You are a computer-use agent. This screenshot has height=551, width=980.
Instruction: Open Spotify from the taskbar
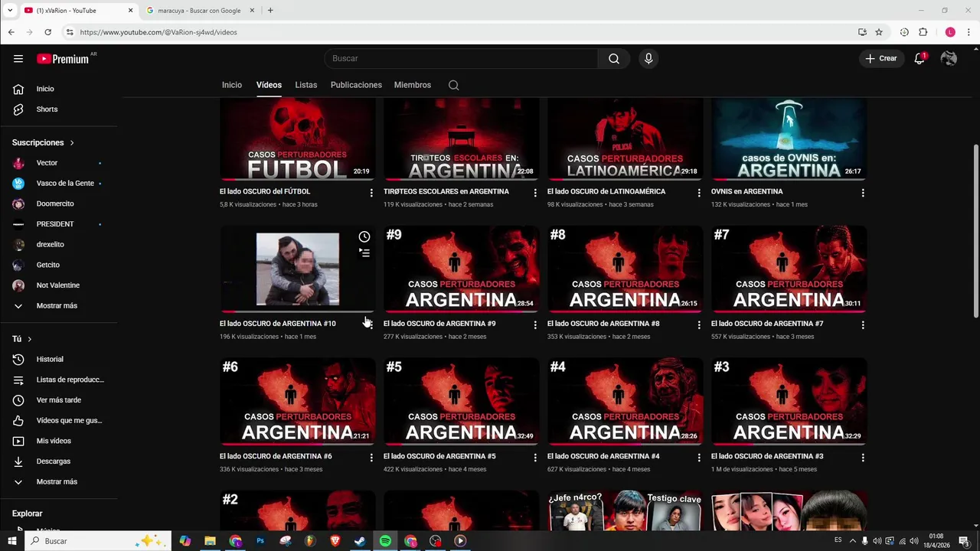coord(385,541)
